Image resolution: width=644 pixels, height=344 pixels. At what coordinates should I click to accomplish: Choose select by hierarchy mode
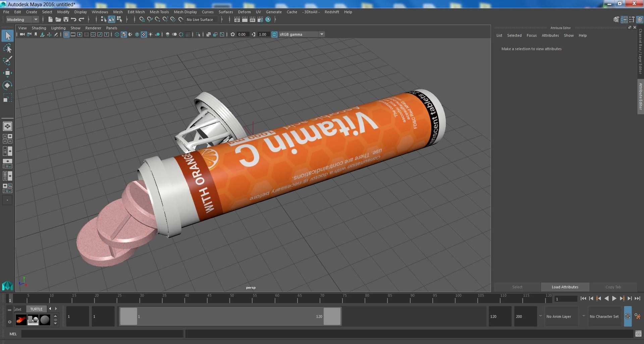click(104, 19)
